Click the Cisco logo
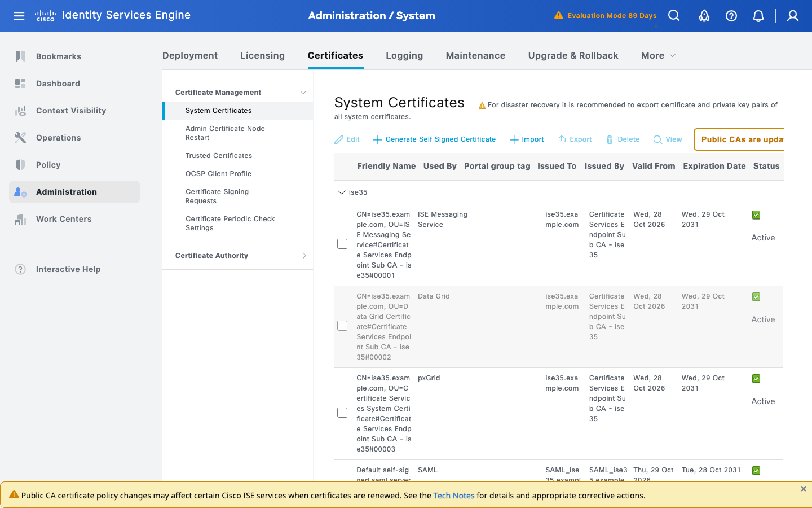Viewport: 812px width, 508px height. point(45,16)
